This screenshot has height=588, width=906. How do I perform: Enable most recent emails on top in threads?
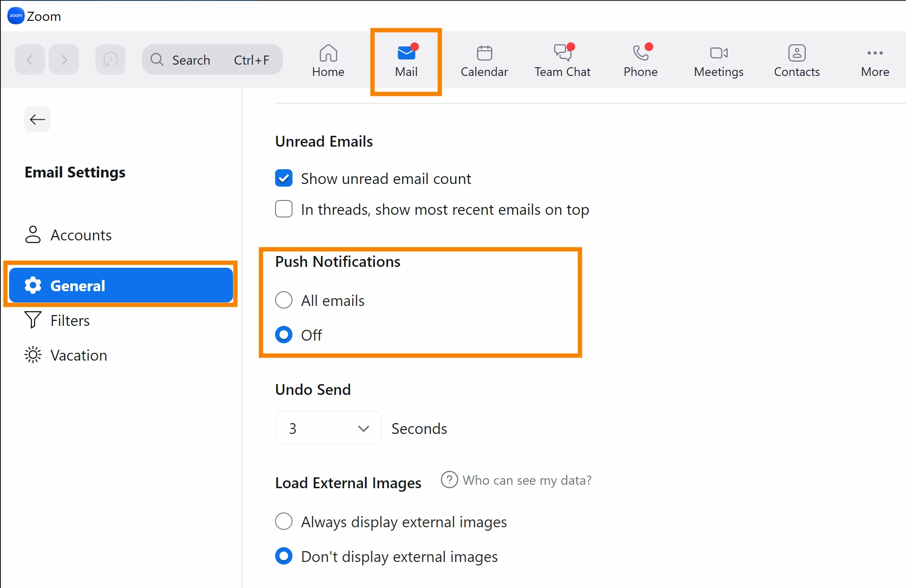coord(284,209)
